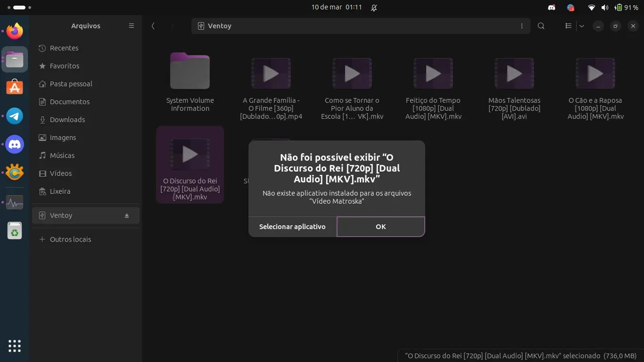Open the Ventoy path options menu
The image size is (644, 362).
pyautogui.click(x=521, y=26)
